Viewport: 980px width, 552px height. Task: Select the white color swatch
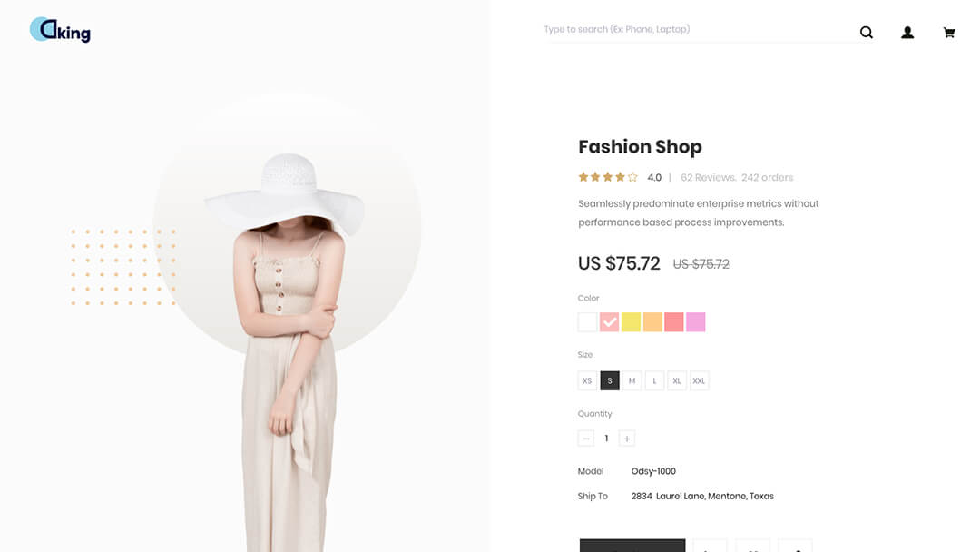[587, 322]
